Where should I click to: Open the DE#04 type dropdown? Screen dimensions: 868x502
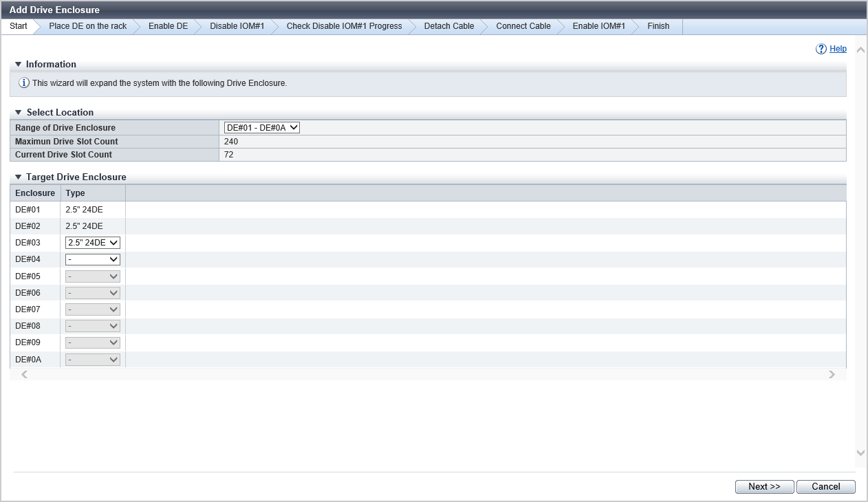pyautogui.click(x=93, y=259)
